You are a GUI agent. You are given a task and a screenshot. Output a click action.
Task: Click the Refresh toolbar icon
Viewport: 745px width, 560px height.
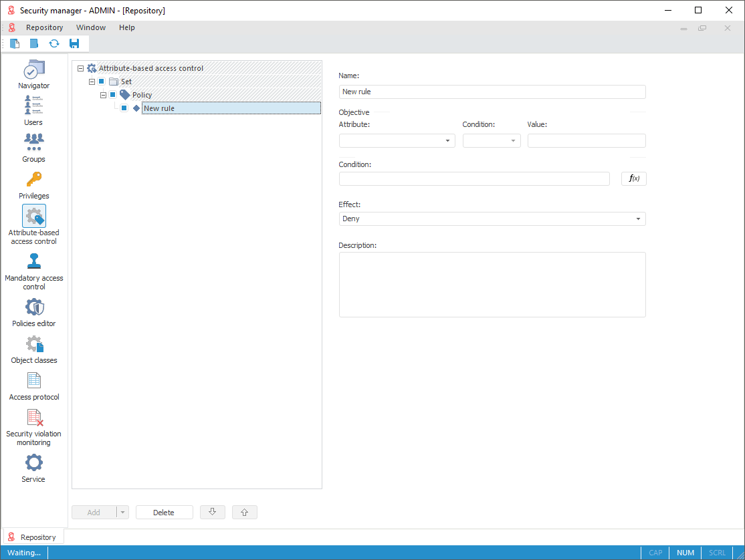point(54,43)
